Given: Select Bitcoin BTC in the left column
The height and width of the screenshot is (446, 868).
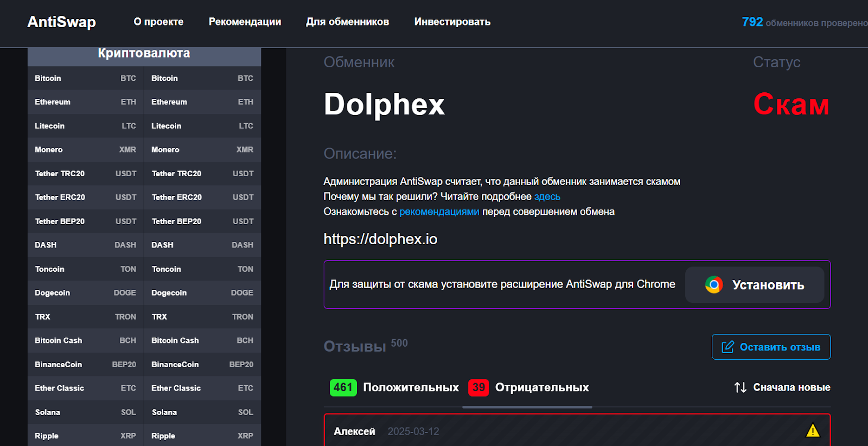Looking at the screenshot, I should tap(85, 78).
